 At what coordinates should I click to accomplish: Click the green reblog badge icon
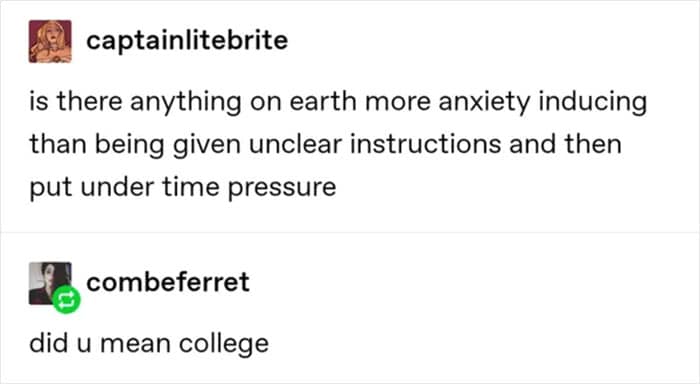(x=67, y=299)
